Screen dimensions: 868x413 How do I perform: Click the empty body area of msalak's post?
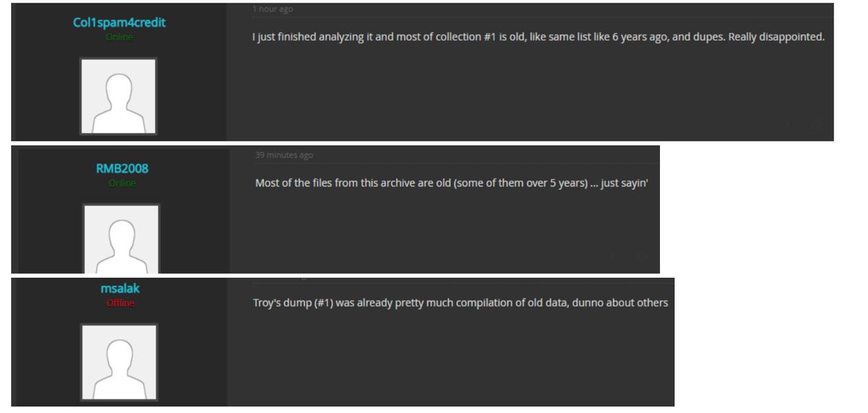(x=451, y=359)
